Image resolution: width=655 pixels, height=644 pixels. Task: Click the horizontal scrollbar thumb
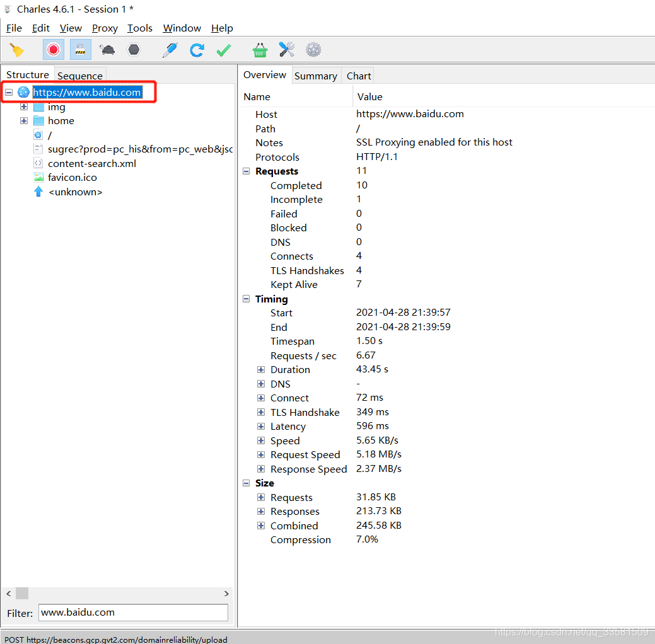click(22, 594)
